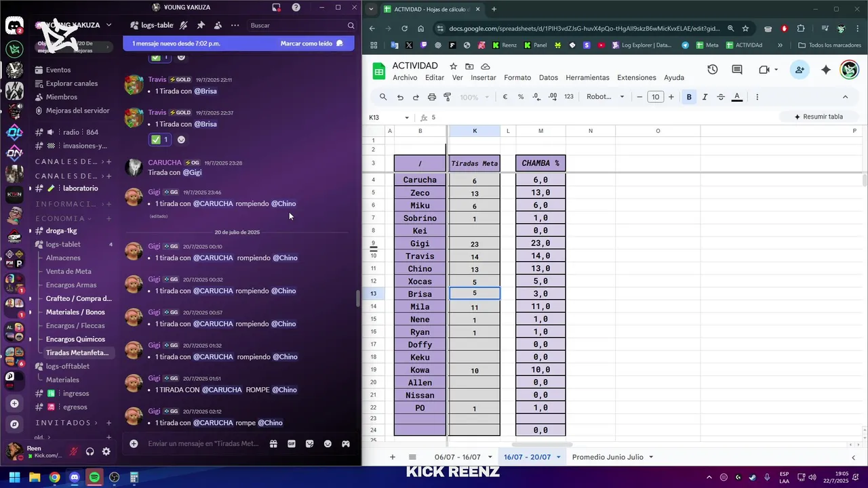Open Discord user settings gear

point(106,451)
